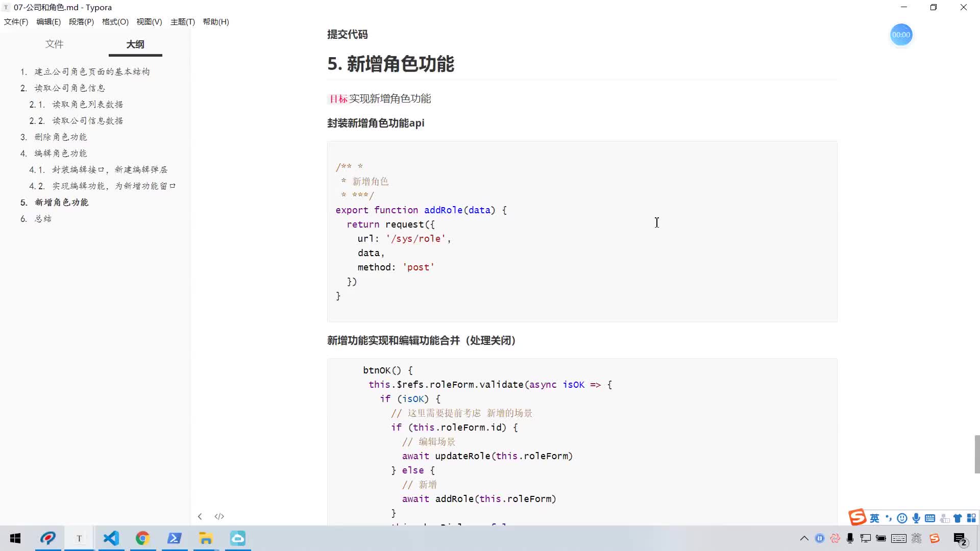Open the 帮助(H) menu
The width and height of the screenshot is (980, 551).
click(x=216, y=21)
